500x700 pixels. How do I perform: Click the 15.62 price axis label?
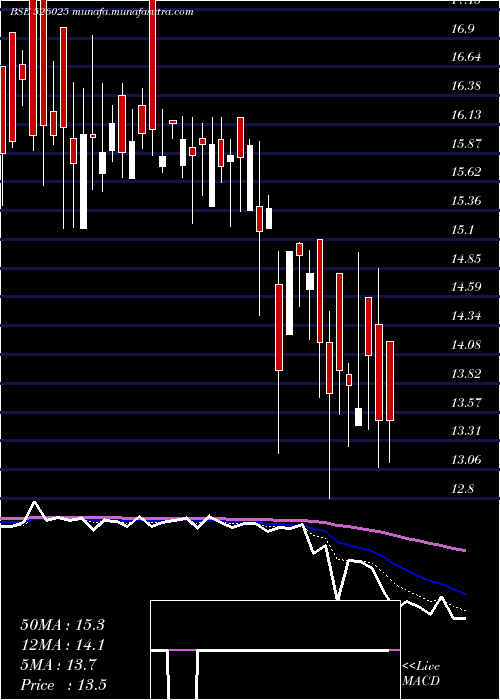tap(467, 172)
